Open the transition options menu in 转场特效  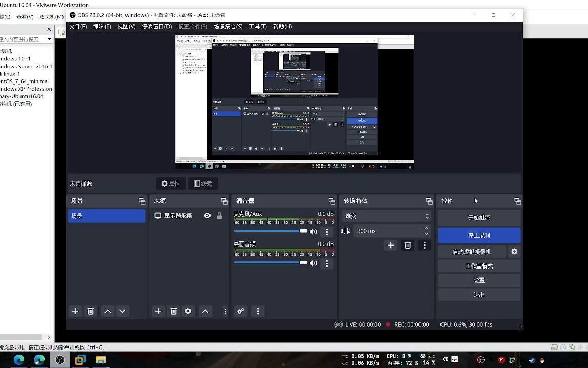pyautogui.click(x=424, y=245)
